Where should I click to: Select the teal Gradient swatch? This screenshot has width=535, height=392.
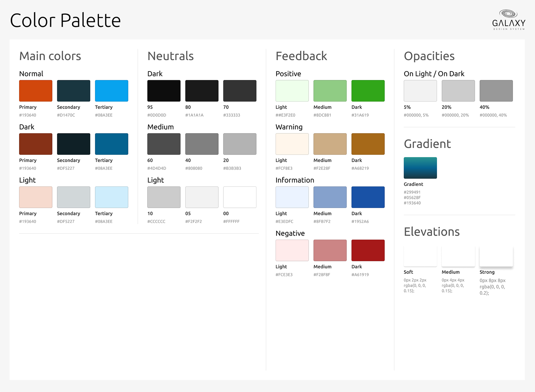[420, 168]
